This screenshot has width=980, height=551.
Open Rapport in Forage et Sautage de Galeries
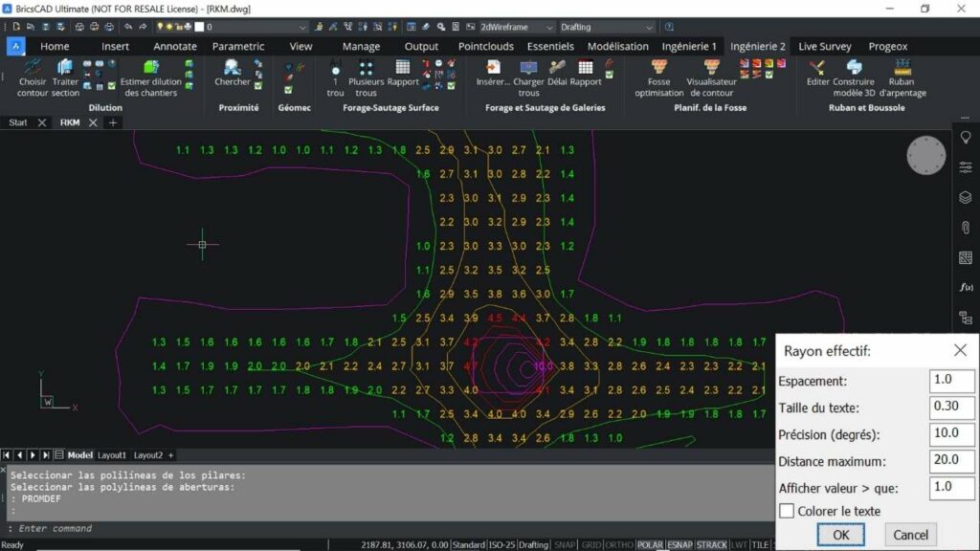pos(586,73)
